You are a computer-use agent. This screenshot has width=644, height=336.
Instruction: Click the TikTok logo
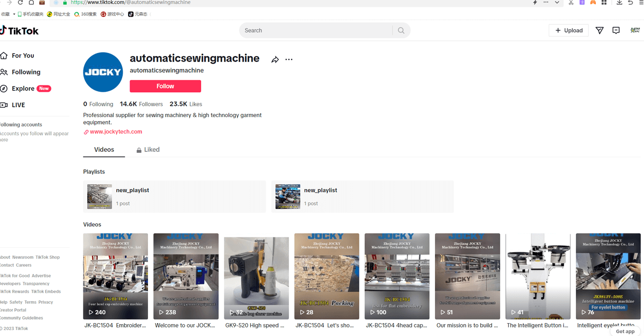tap(19, 31)
